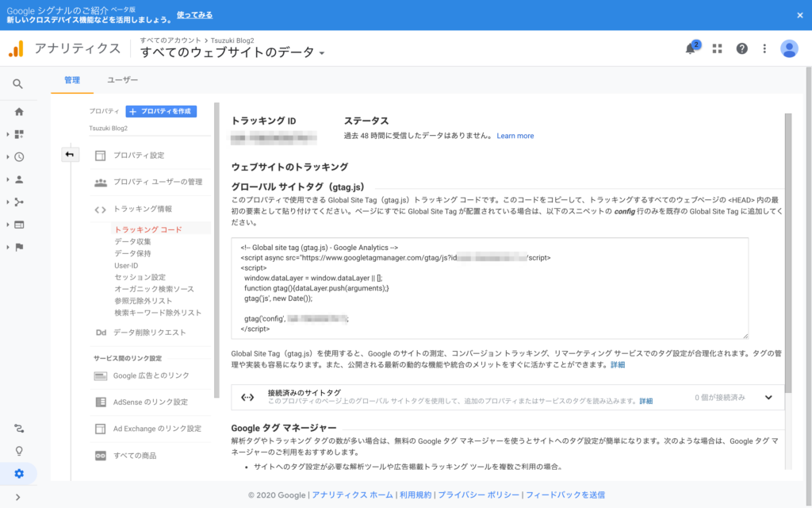Click the Google 広告とのリンク icon

tap(101, 375)
